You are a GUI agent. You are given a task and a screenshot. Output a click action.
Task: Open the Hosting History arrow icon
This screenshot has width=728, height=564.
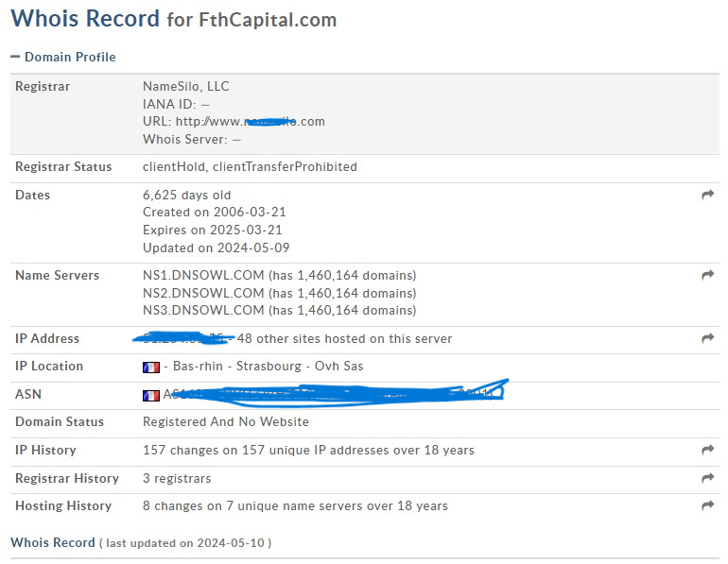pyautogui.click(x=707, y=505)
